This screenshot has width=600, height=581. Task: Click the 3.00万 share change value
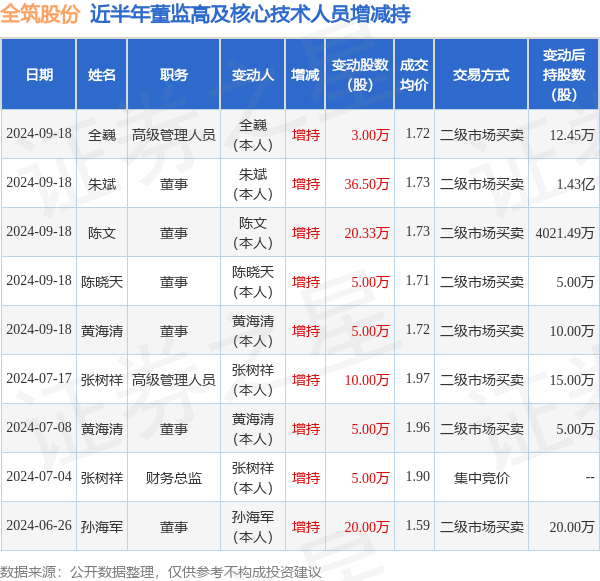point(370,135)
